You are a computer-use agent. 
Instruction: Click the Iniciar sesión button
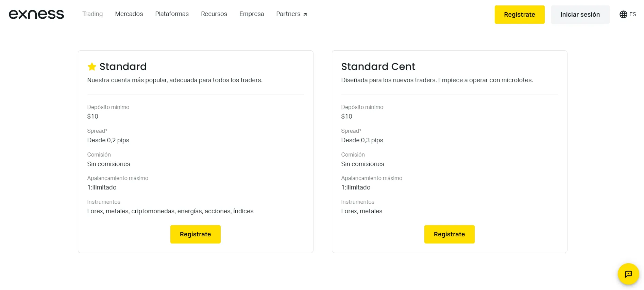pyautogui.click(x=580, y=15)
